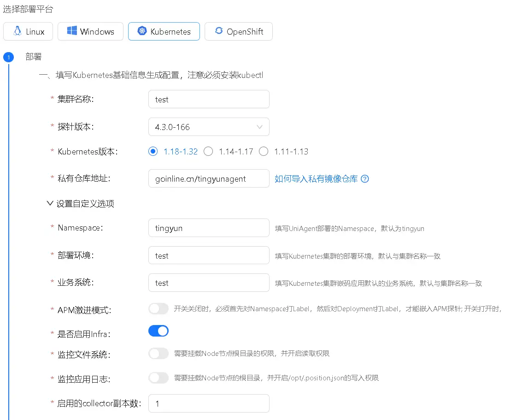Disable the 是否启用Infra toggle
The width and height of the screenshot is (505, 420).
(x=159, y=331)
